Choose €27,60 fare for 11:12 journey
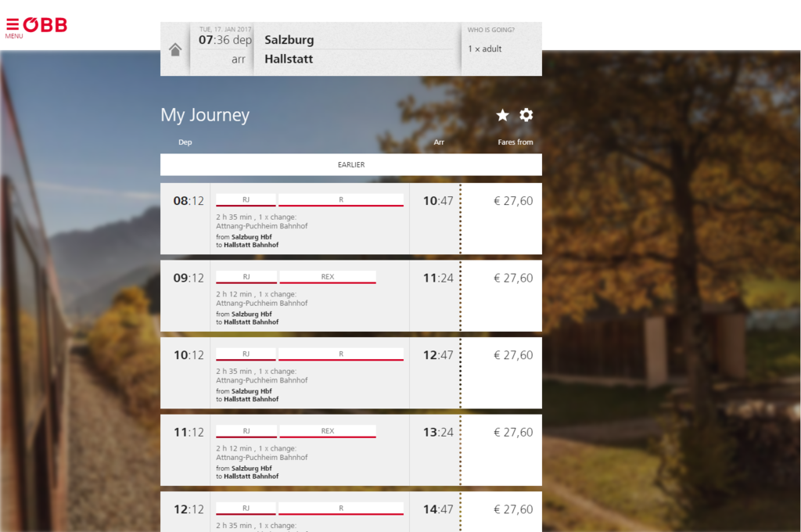 [x=513, y=433]
